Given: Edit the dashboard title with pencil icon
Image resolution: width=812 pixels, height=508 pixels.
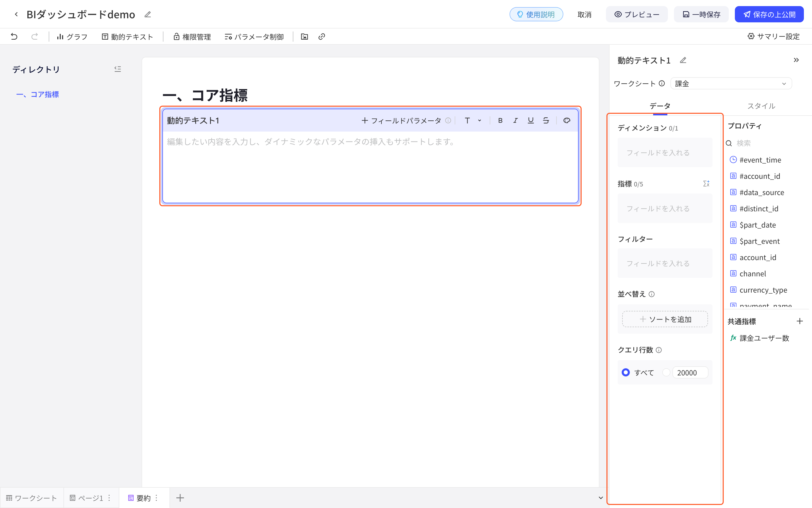Looking at the screenshot, I should click(148, 14).
